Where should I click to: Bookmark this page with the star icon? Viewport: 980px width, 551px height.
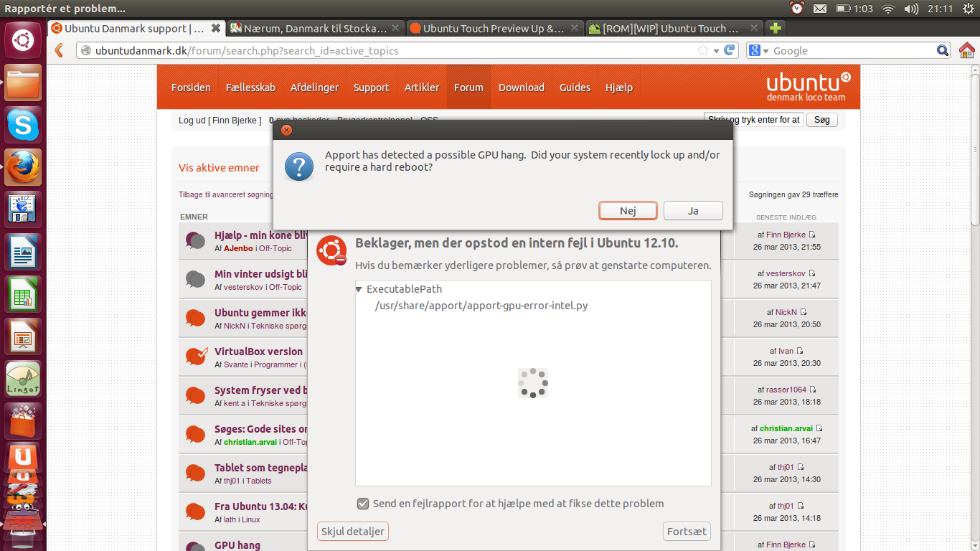703,50
